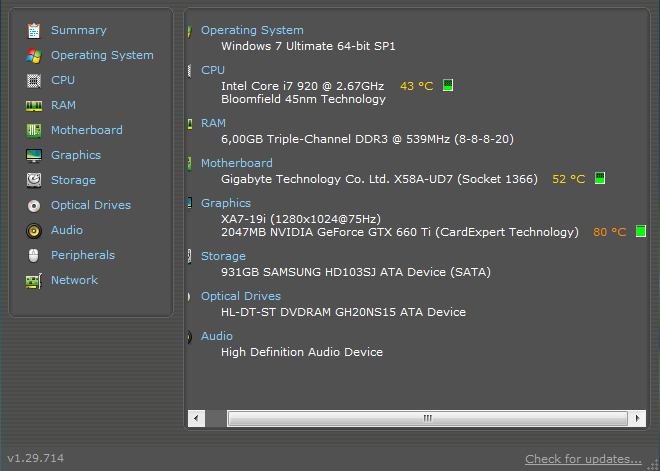660x471 pixels.
Task: Click the Operating System heading link in summary
Action: [252, 30]
